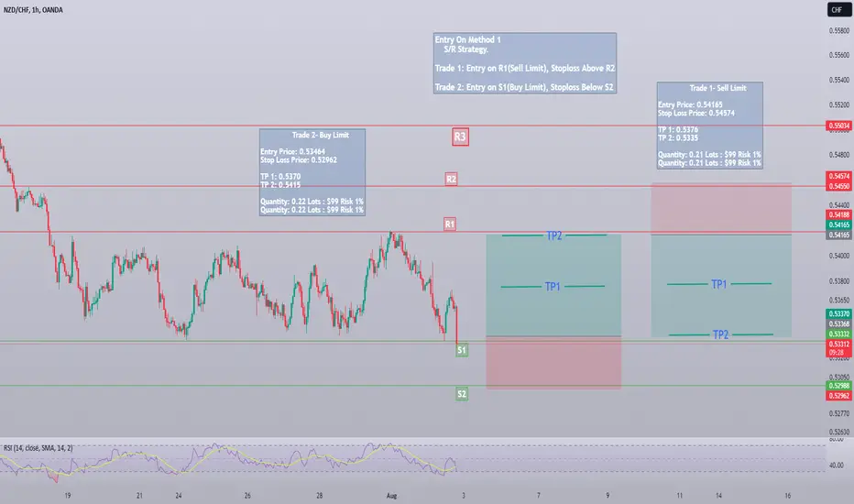Screen dimensions: 854x504
Task: Click TP1 label in long position
Action: (553, 287)
